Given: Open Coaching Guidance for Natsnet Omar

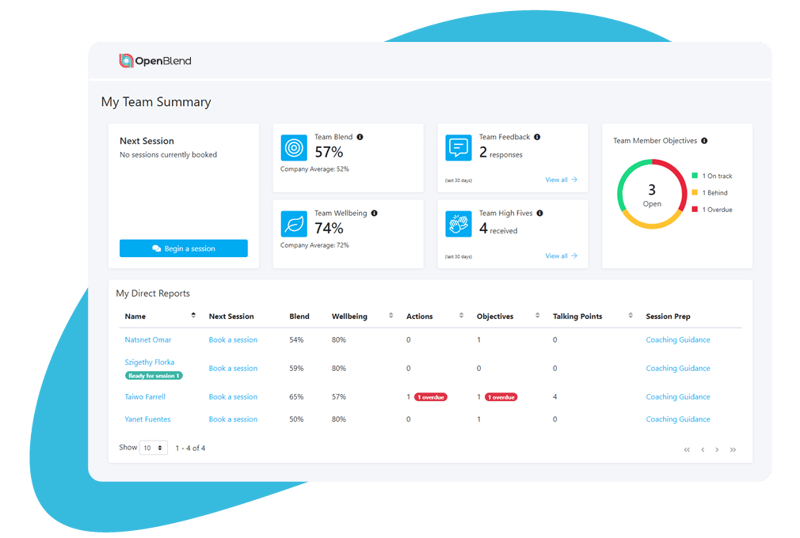Looking at the screenshot, I should pyautogui.click(x=678, y=339).
